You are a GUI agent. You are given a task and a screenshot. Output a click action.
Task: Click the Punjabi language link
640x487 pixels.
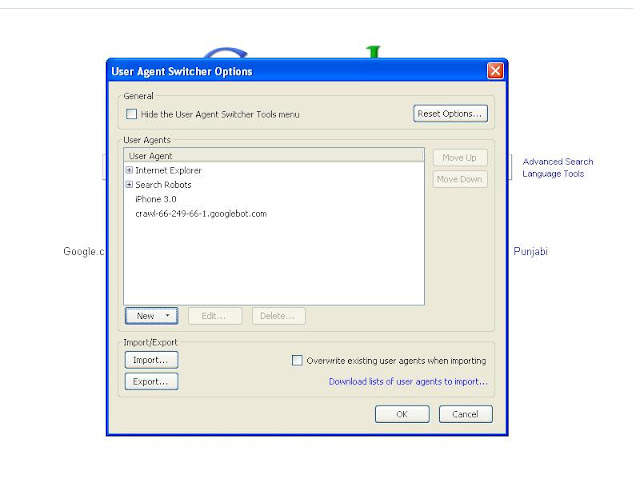[530, 251]
